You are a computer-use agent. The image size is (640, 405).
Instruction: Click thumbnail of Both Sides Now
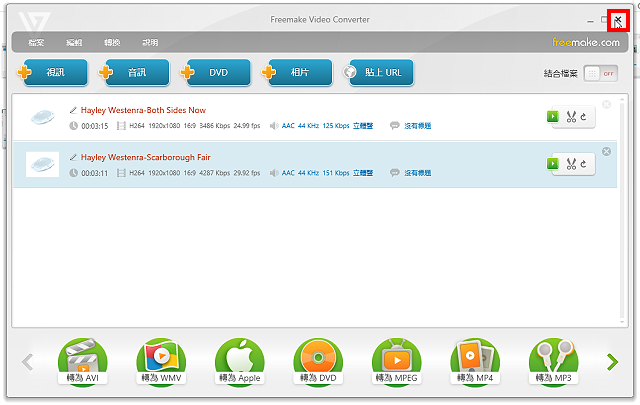42,118
